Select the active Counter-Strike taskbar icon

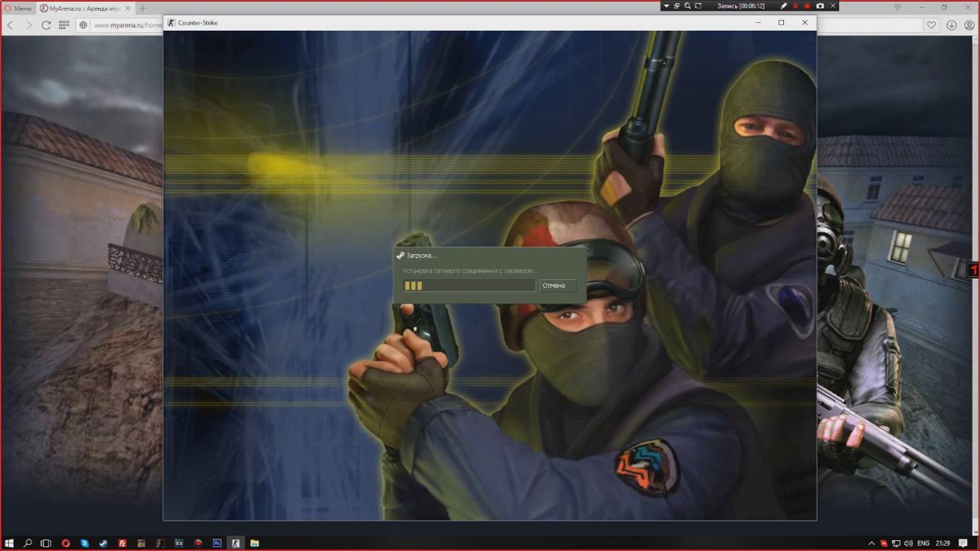coord(236,543)
